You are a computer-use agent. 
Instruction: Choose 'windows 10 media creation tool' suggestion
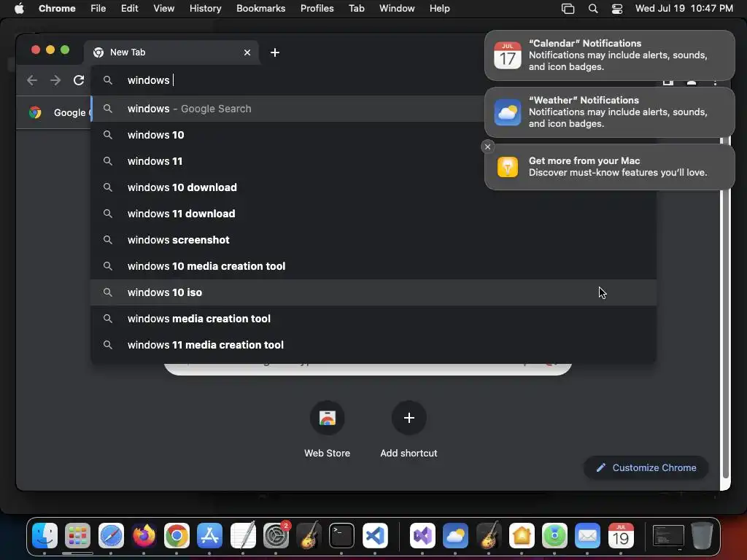[373, 265]
